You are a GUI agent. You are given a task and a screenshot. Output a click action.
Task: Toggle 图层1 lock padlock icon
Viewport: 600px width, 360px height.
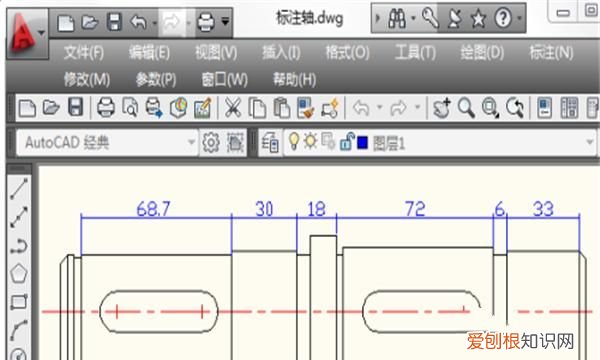click(347, 141)
